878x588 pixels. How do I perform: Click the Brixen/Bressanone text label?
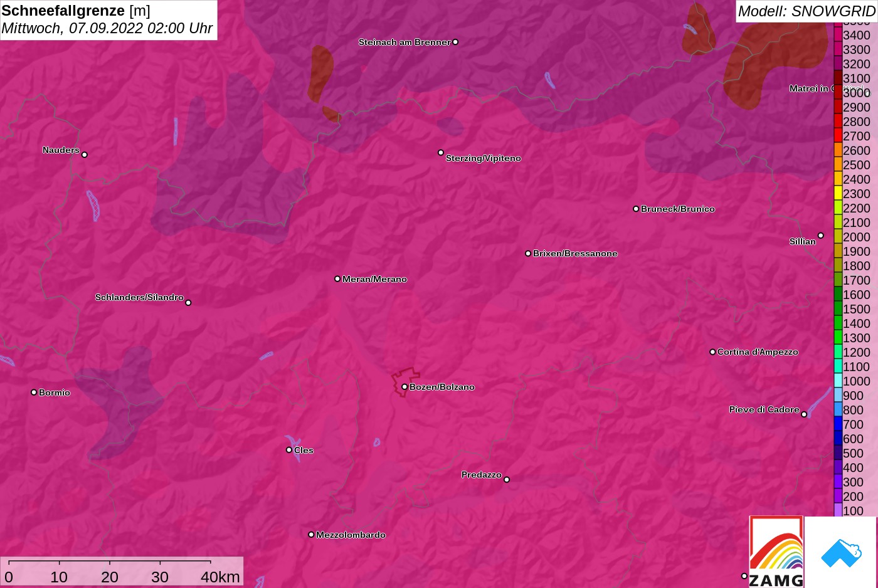pos(575,253)
